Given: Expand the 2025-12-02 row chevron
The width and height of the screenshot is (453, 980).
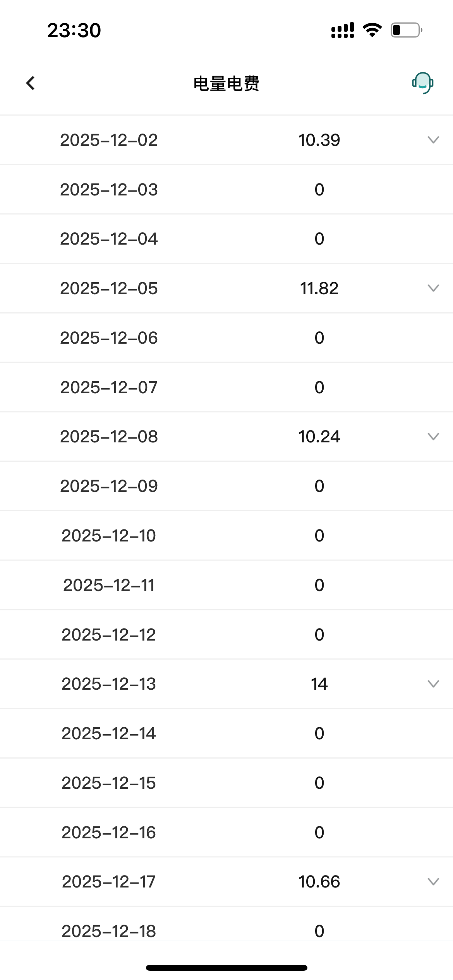Looking at the screenshot, I should click(433, 140).
